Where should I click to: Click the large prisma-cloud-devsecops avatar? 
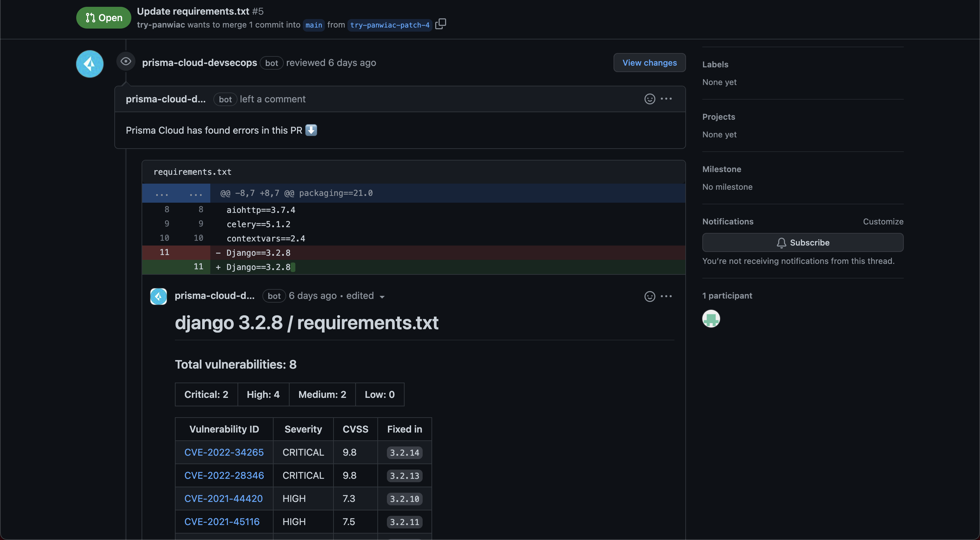coord(90,64)
